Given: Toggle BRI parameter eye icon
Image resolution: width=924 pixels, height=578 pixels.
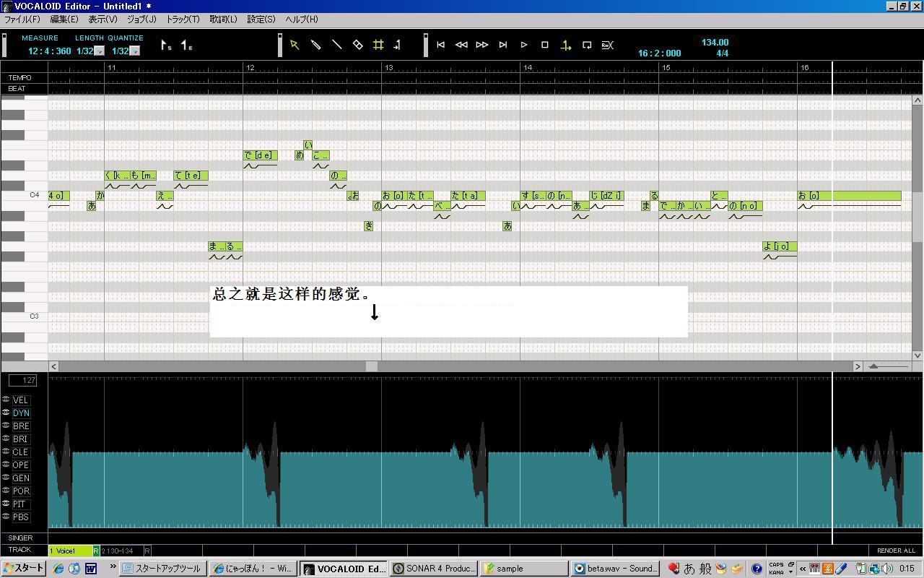Looking at the screenshot, I should click(6, 439).
